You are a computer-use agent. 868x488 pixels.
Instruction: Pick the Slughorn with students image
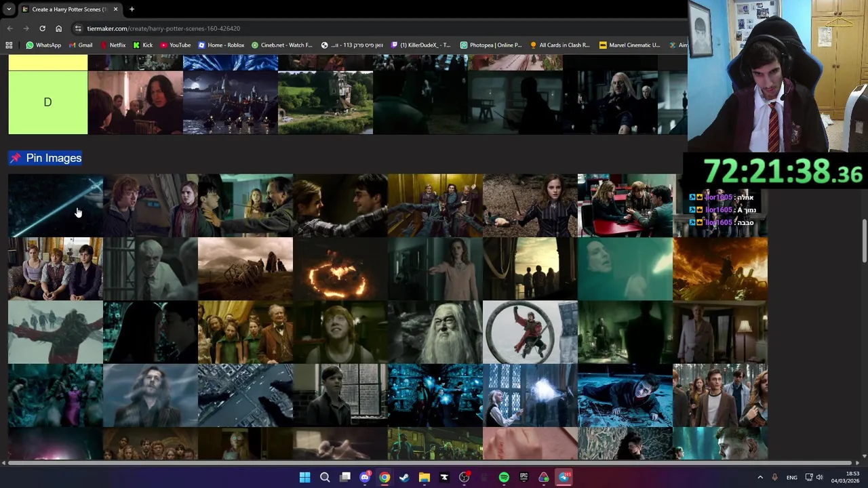(x=245, y=332)
